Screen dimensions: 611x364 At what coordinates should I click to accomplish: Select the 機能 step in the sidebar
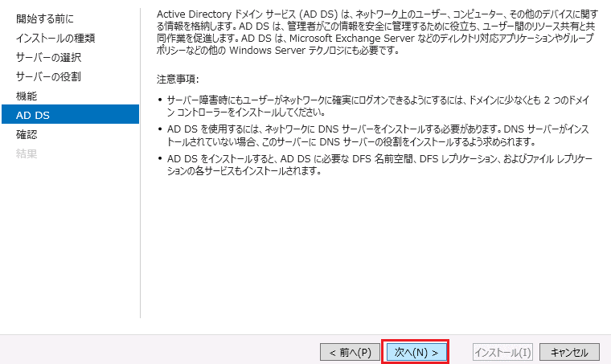(x=27, y=96)
